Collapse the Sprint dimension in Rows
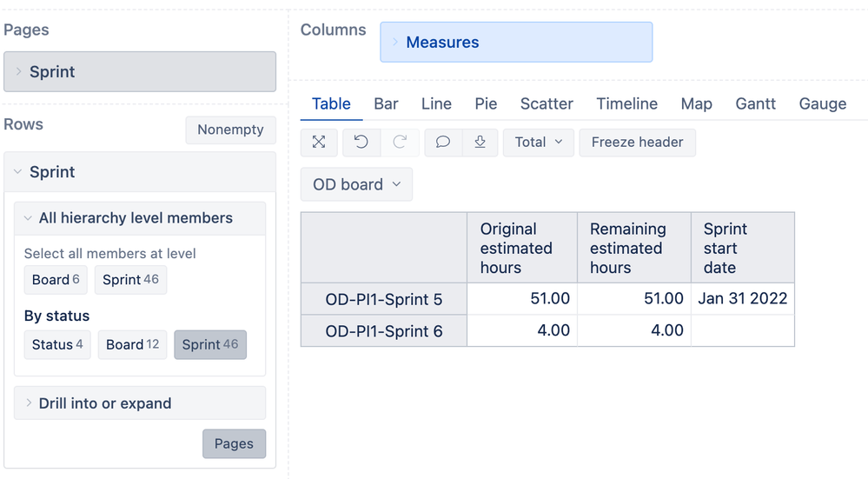Viewport: 868px width, 479px height. tap(52, 172)
